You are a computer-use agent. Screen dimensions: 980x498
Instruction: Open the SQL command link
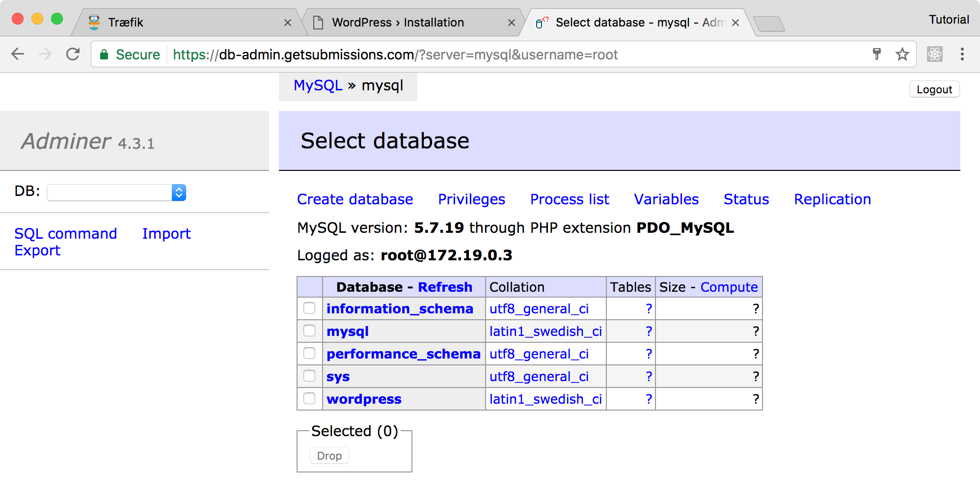click(66, 234)
